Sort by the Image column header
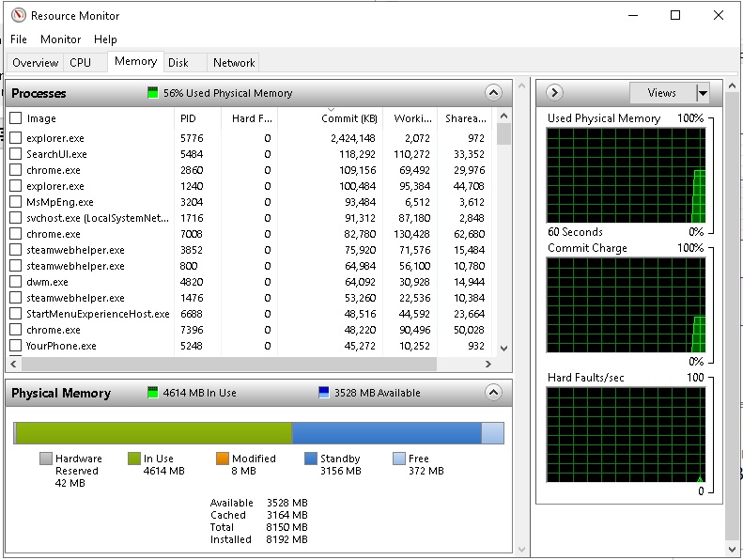This screenshot has width=743, height=560. (x=99, y=118)
